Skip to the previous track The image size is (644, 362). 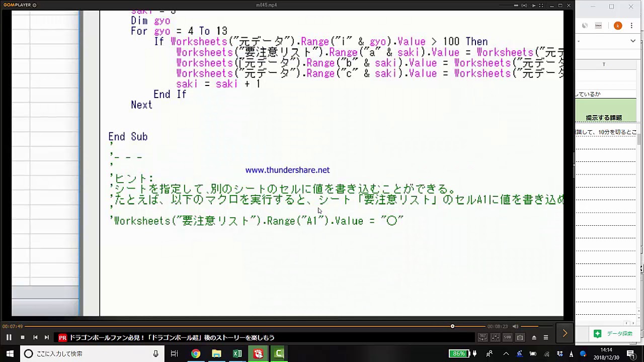coord(35,337)
